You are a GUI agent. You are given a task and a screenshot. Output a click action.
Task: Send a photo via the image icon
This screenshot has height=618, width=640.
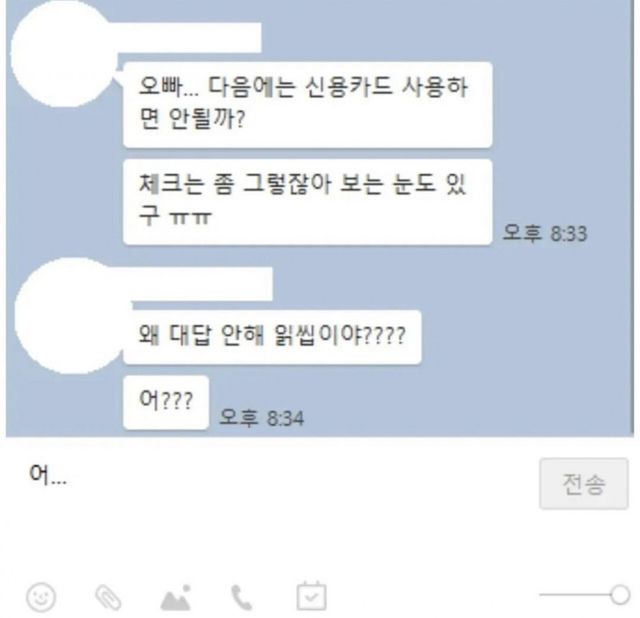[x=176, y=598]
